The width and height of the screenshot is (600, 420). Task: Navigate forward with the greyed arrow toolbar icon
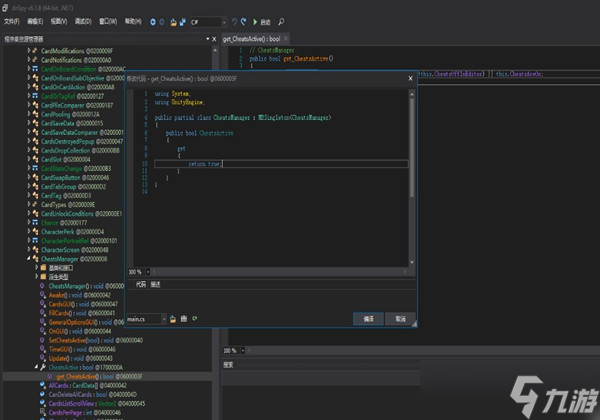[162, 22]
